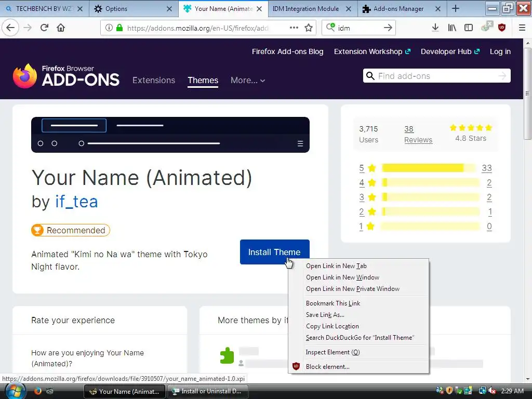532x399 pixels.
Task: Show three-star reviews rating bar
Action: click(431, 197)
